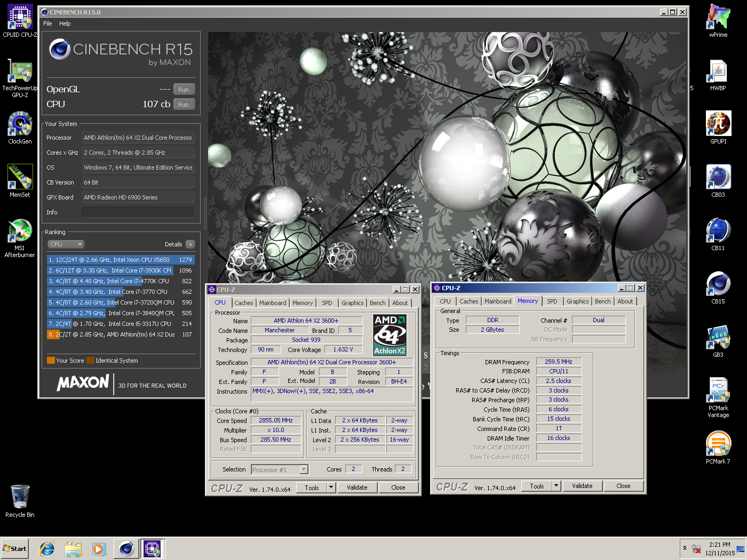Click the Start button
This screenshot has width=747, height=560.
click(14, 549)
